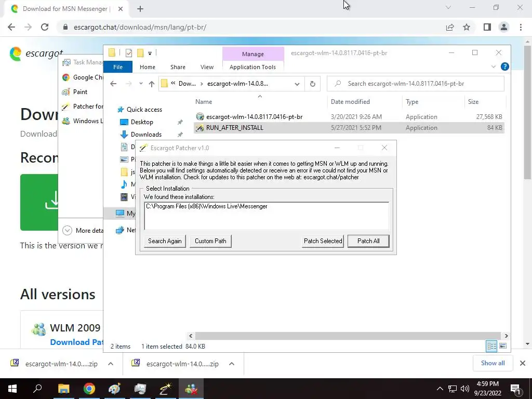Open taskbar search icon

coord(37,389)
